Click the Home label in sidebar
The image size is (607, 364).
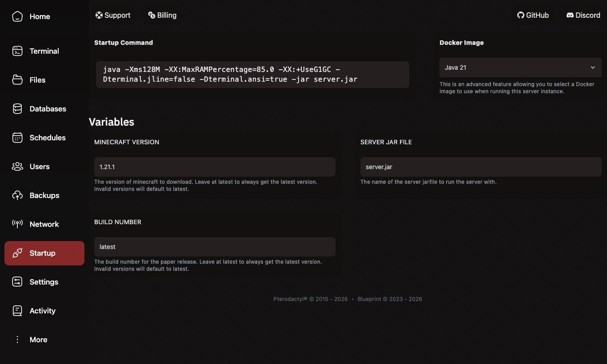tap(40, 16)
